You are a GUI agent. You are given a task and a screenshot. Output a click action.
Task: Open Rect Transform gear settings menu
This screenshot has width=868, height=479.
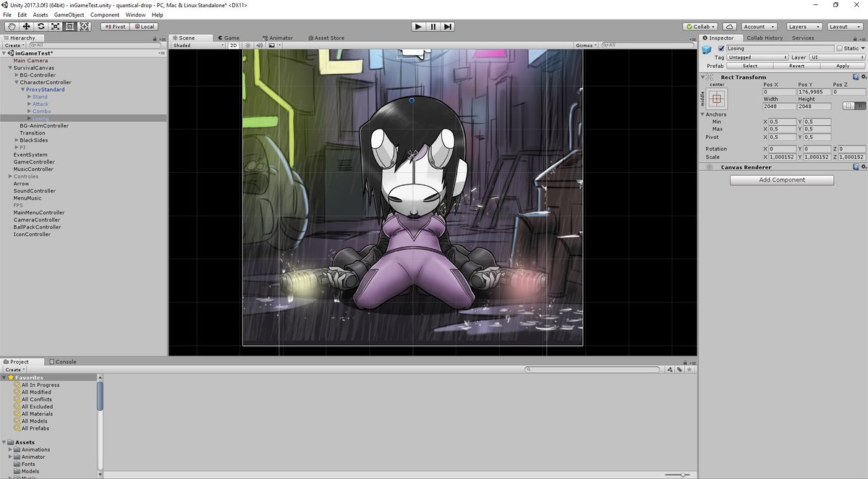(863, 77)
